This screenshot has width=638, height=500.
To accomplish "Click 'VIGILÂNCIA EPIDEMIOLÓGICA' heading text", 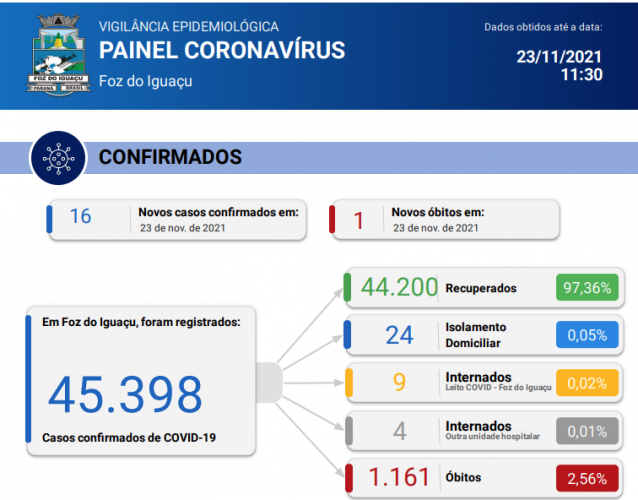I will pyautogui.click(x=189, y=26).
